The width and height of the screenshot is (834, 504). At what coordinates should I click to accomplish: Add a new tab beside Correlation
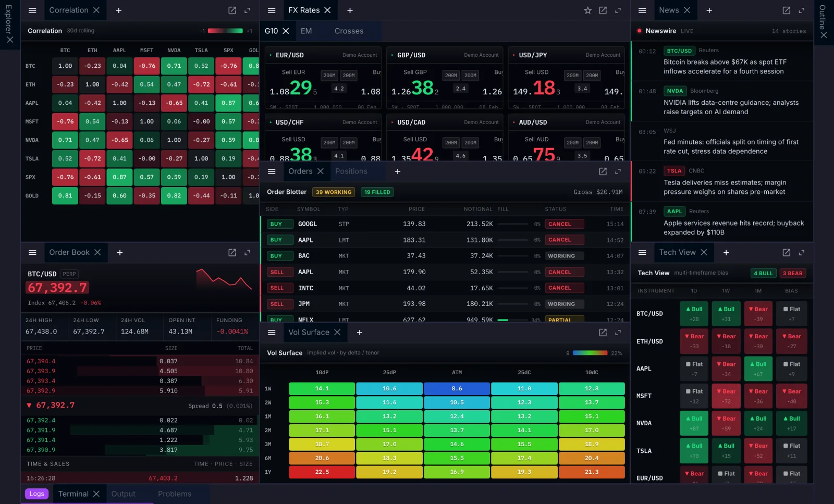[119, 10]
